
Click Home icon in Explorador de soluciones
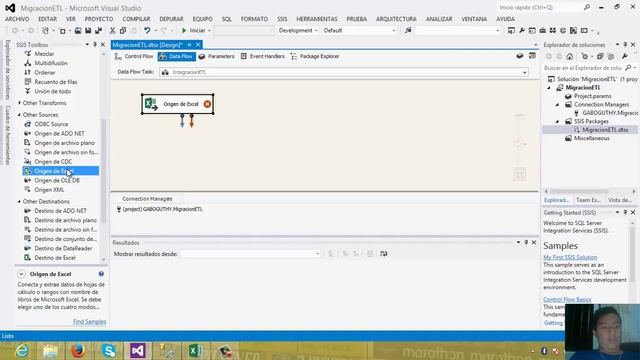(x=570, y=56)
